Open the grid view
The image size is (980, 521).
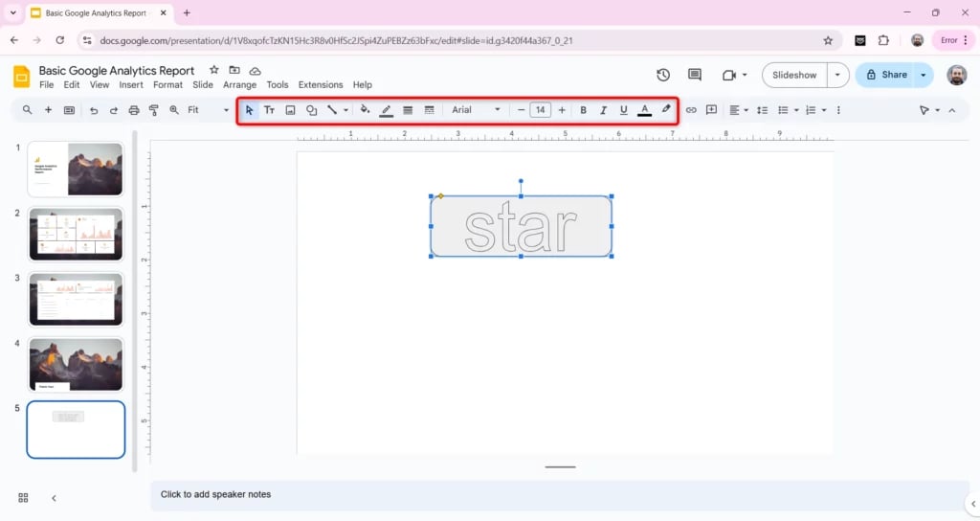[23, 498]
